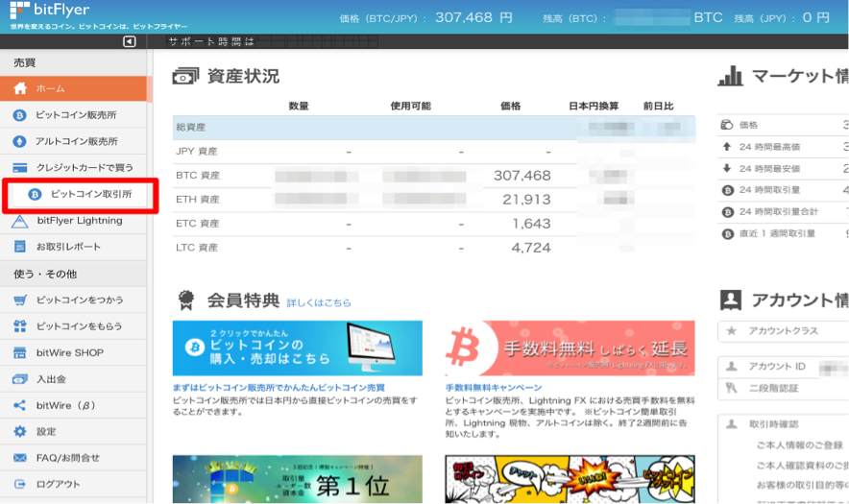Click the home icon in sidebar
Image resolution: width=849 pixels, height=504 pixels.
(x=20, y=88)
